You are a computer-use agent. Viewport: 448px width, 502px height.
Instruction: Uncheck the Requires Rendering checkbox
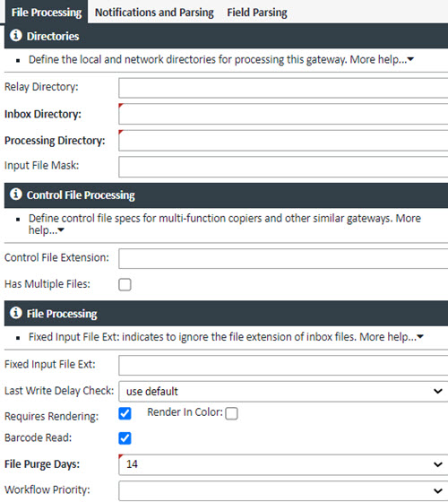pyautogui.click(x=125, y=413)
